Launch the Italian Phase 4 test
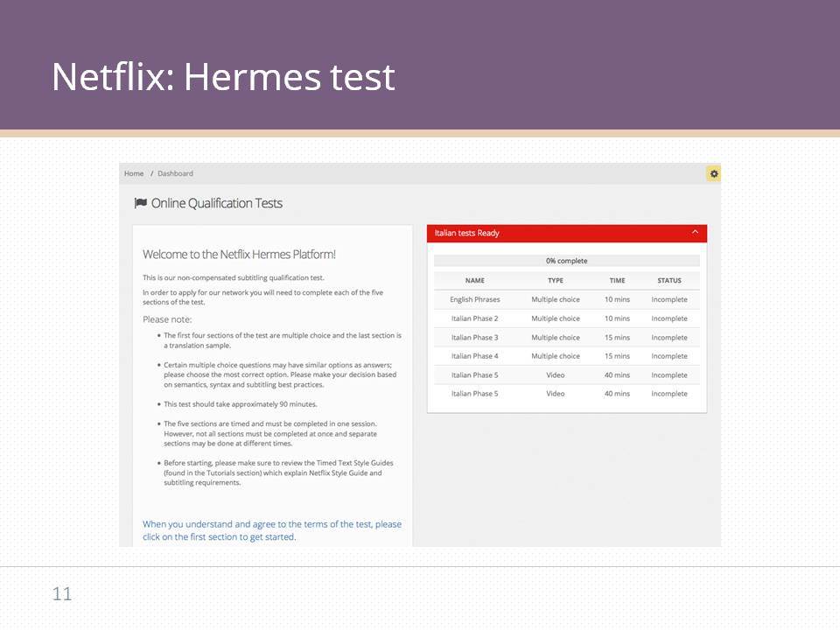The height and width of the screenshot is (630, 840). 474,356
